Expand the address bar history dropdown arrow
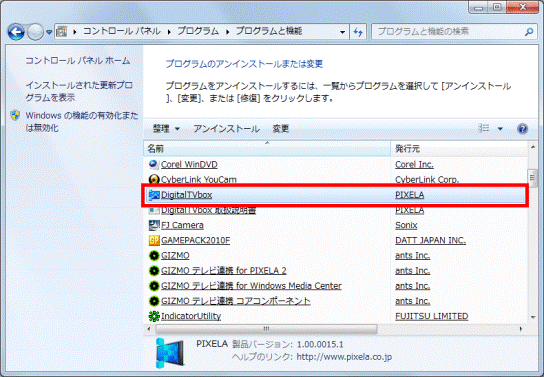Viewport: 544px width, 377px height. 342,32
